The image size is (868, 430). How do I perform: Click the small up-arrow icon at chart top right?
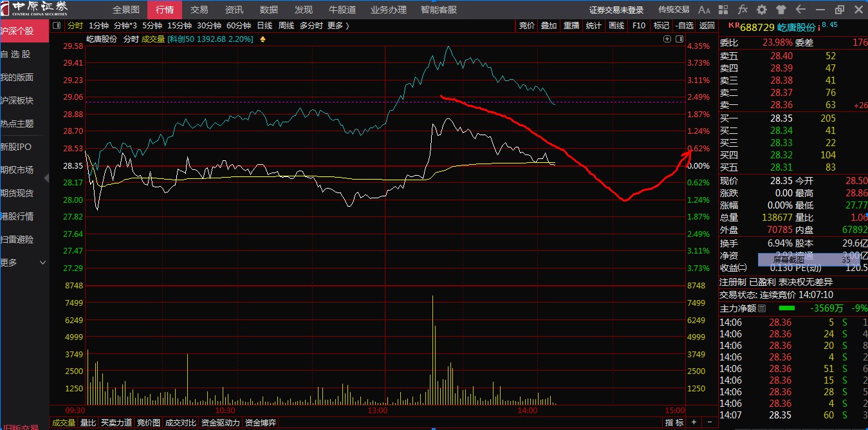tap(667, 39)
